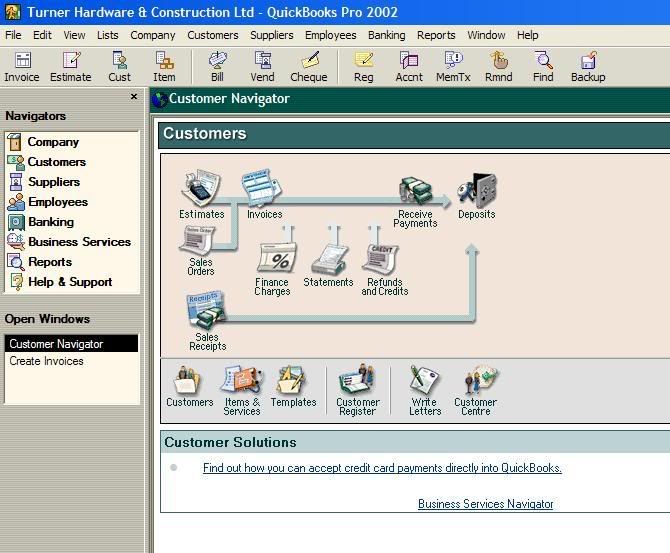Image resolution: width=670 pixels, height=553 pixels.
Task: Open the Deposits safe icon
Action: click(477, 196)
